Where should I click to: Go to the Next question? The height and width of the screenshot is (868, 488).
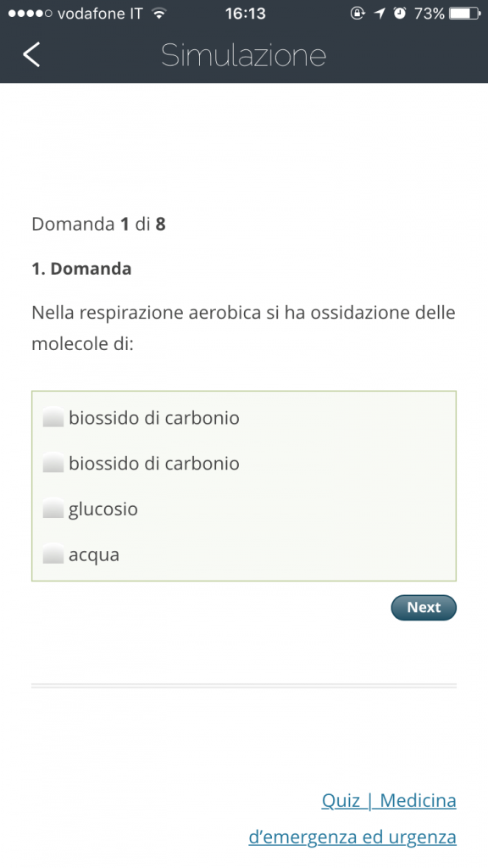point(424,607)
